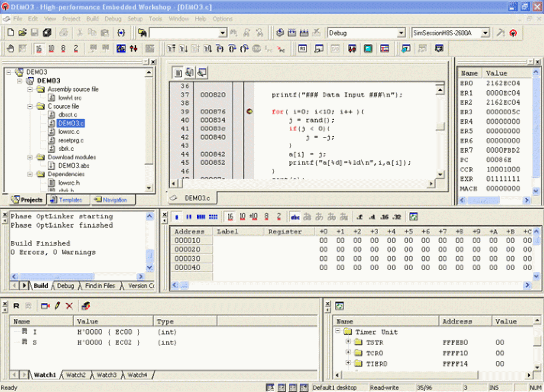Open the Debug configuration dropdown

tap(401, 32)
